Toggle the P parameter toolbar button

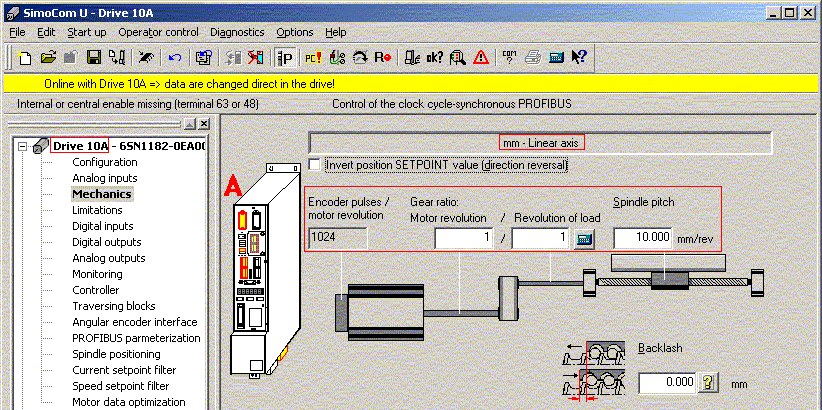point(286,57)
